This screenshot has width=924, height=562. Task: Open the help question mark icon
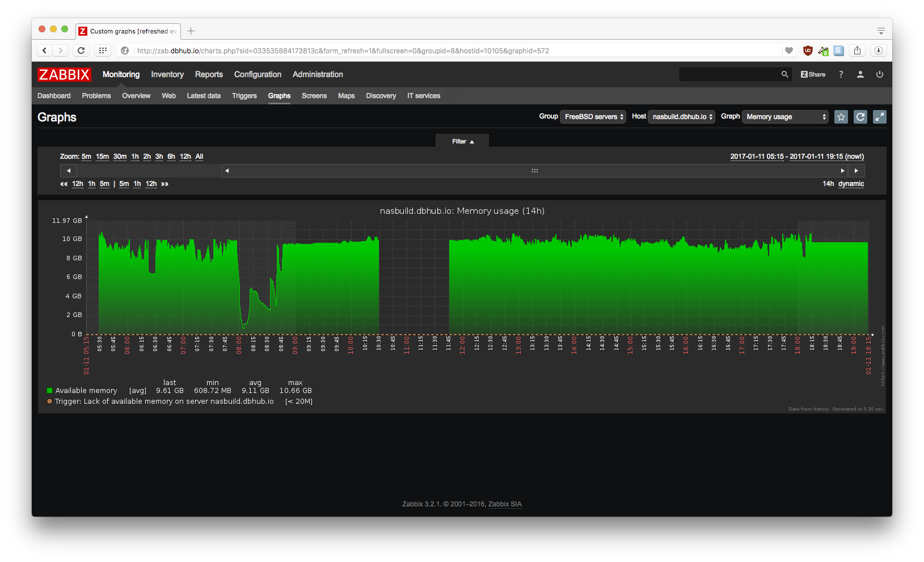click(x=841, y=74)
